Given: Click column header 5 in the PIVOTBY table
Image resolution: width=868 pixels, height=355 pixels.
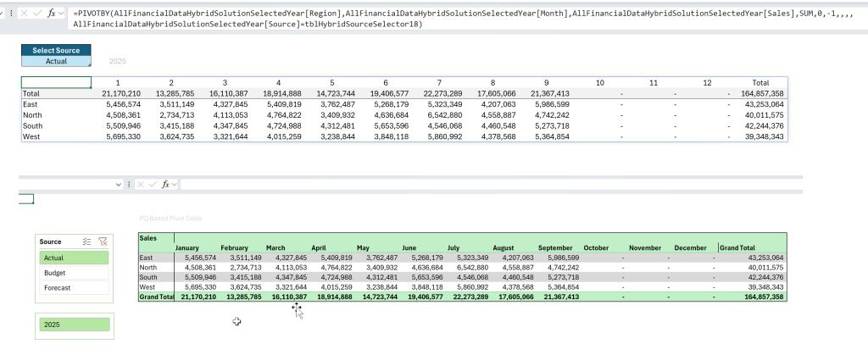Looking at the screenshot, I should point(332,82).
